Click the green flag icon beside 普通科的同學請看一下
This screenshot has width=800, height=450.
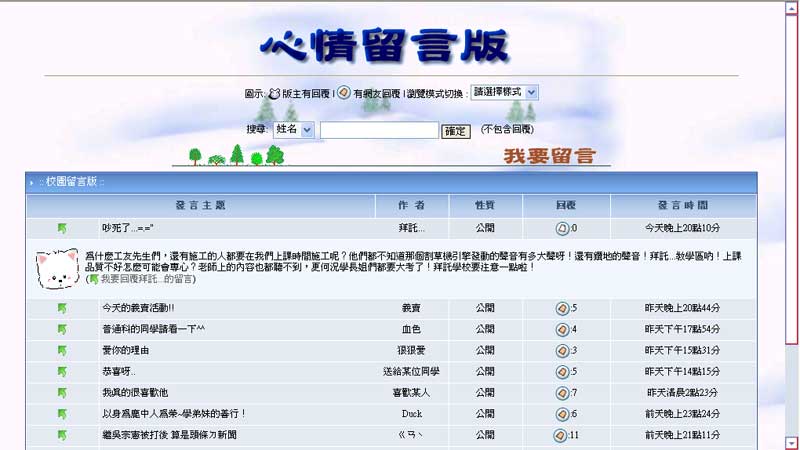coord(62,330)
